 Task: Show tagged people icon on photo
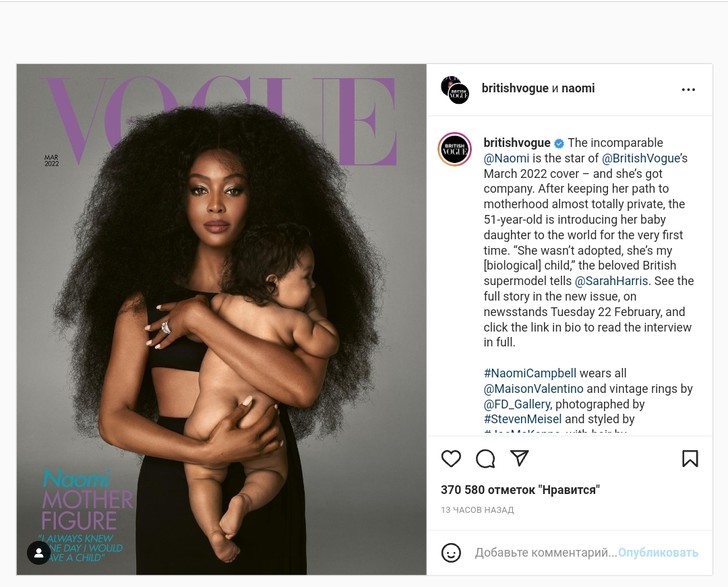tap(39, 553)
